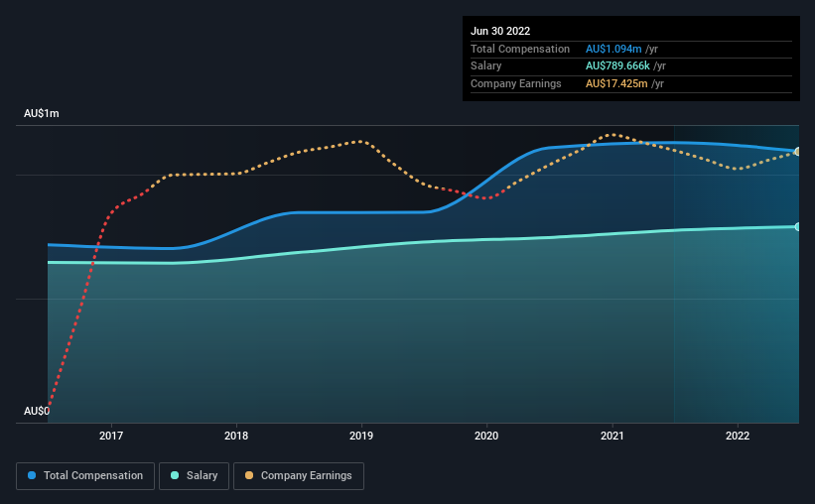Click the 2018 x-axis label
Screen dimensions: 815x504
tap(236, 436)
